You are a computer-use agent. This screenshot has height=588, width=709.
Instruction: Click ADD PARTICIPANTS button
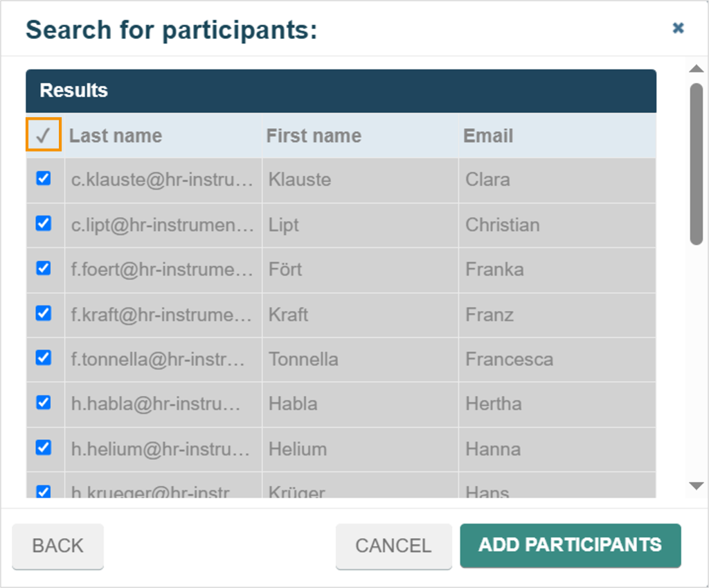pos(571,545)
